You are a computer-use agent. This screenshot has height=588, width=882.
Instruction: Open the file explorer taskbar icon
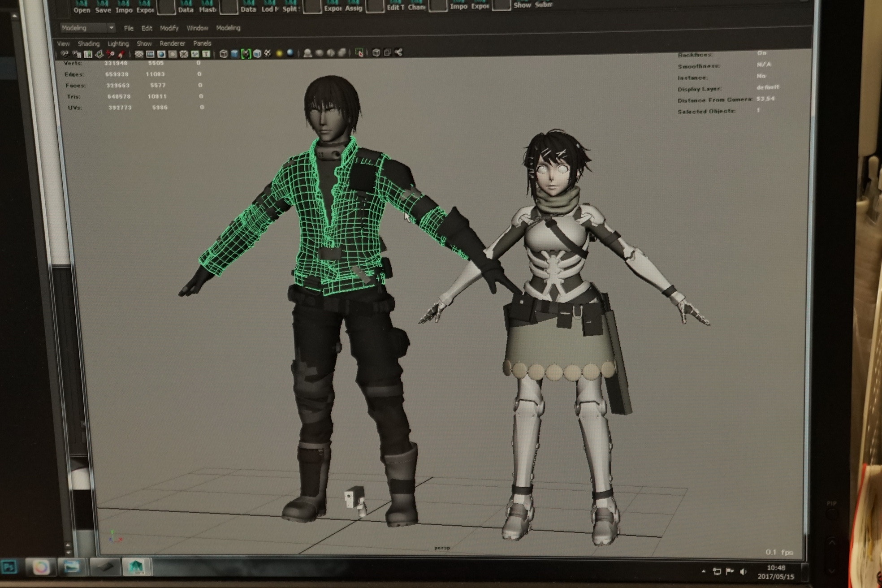[73, 567]
